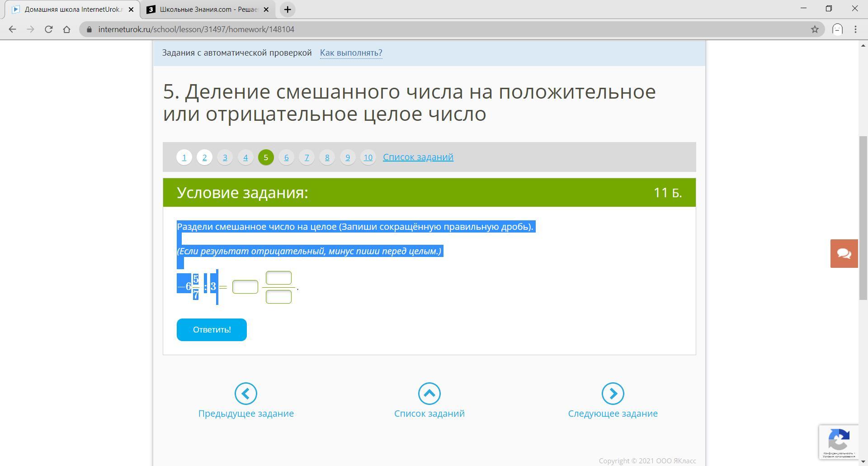Go to task number 3
The height and width of the screenshot is (466, 868).
click(x=225, y=157)
